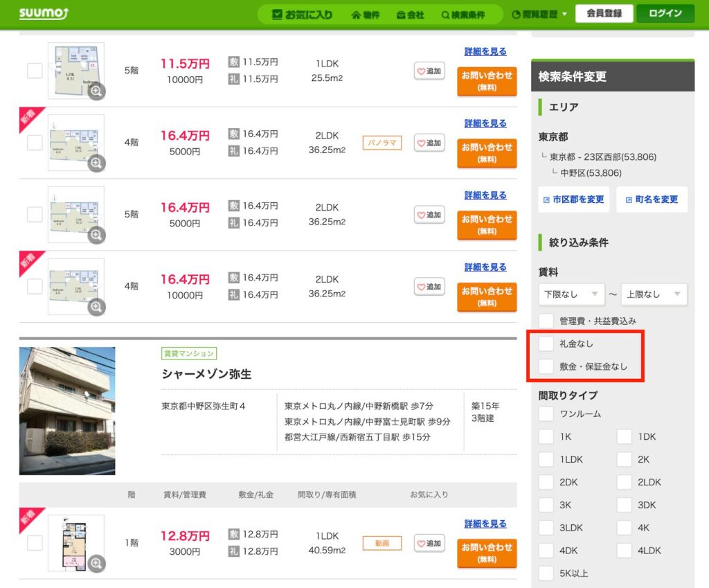Click 詳細を見る for the 12.8万円 listing
This screenshot has width=709, height=588.
click(x=485, y=524)
